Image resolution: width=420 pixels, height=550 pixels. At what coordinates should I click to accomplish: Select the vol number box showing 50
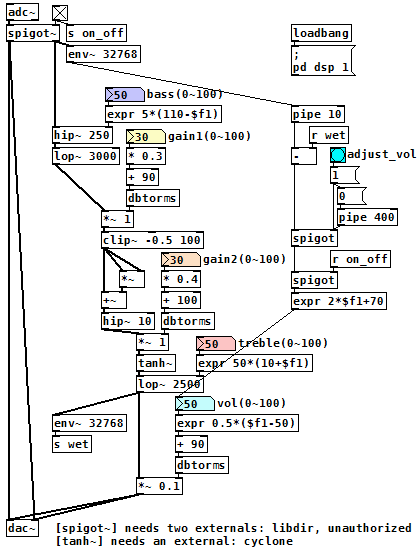tap(195, 404)
